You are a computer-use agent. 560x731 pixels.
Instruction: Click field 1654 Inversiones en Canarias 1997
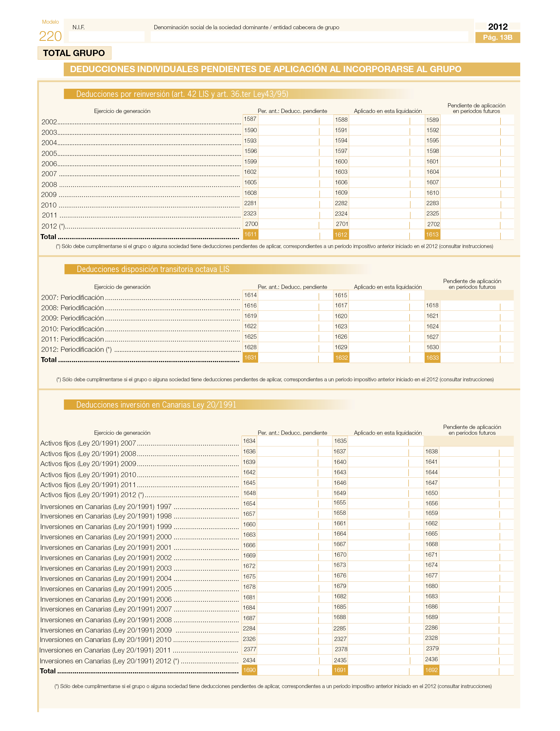pyautogui.click(x=295, y=503)
